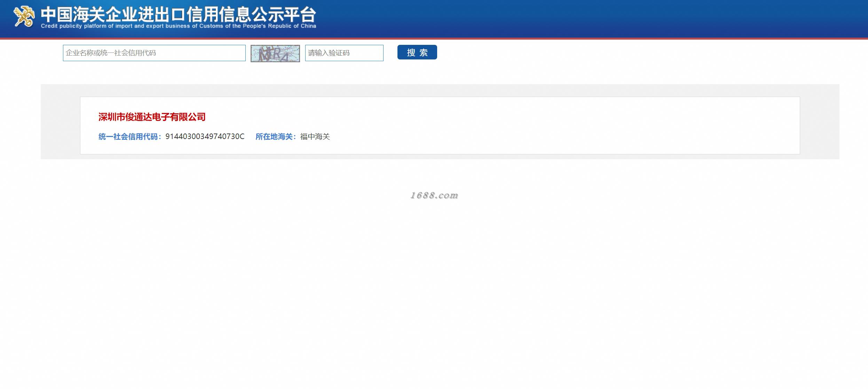Select credit code 91440300349740730C text
The width and height of the screenshot is (868, 389).
(x=205, y=137)
